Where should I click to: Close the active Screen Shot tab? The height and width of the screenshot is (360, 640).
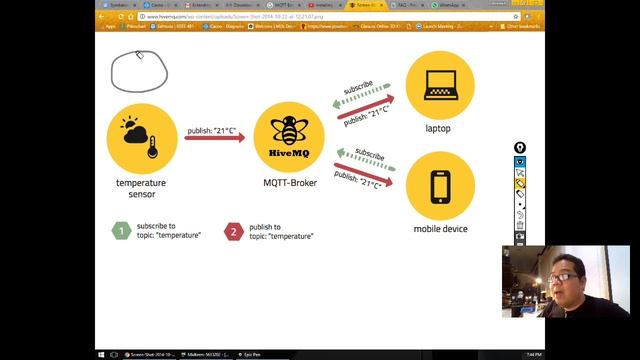[x=381, y=5]
